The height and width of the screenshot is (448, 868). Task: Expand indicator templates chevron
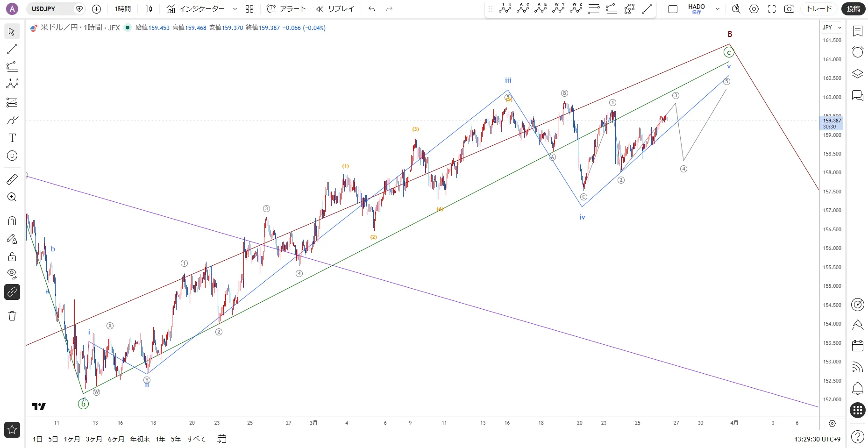pyautogui.click(x=235, y=9)
